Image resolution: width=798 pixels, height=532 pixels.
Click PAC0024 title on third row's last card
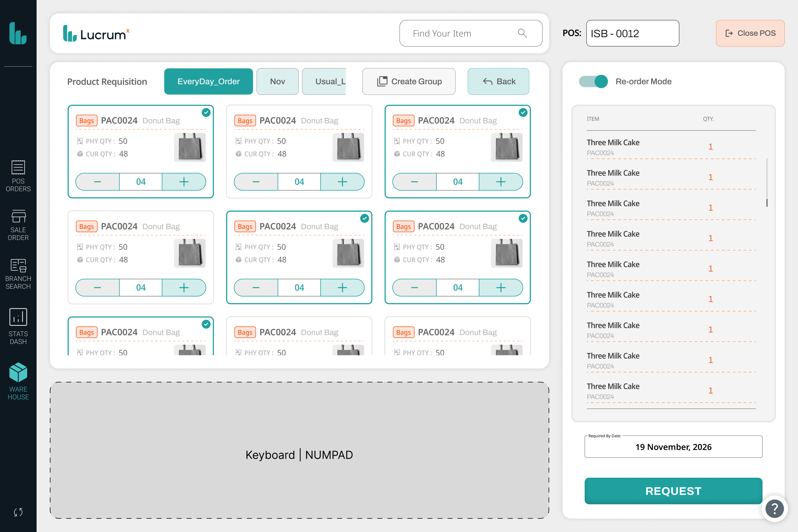tap(436, 332)
